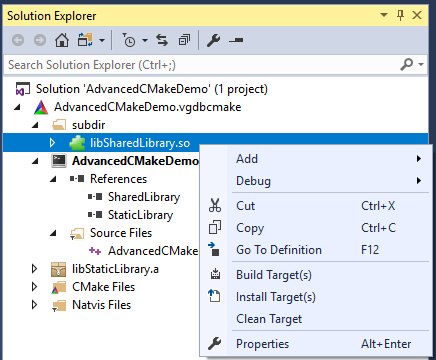Open the Window Position dropdown arrow
Screen dimensions: 436x360
click(384, 15)
